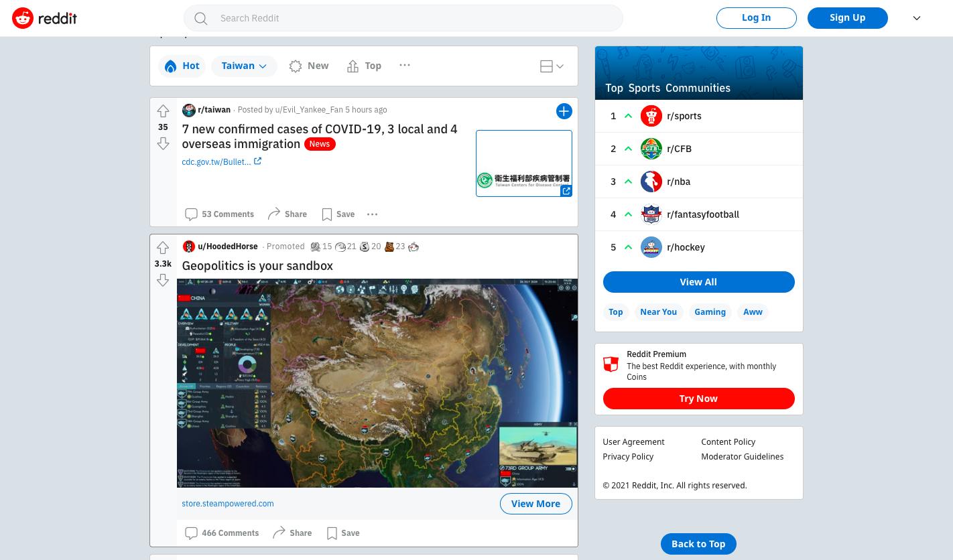Open store.steampowered.com link
Viewport: 953px width, 560px height.
point(228,504)
